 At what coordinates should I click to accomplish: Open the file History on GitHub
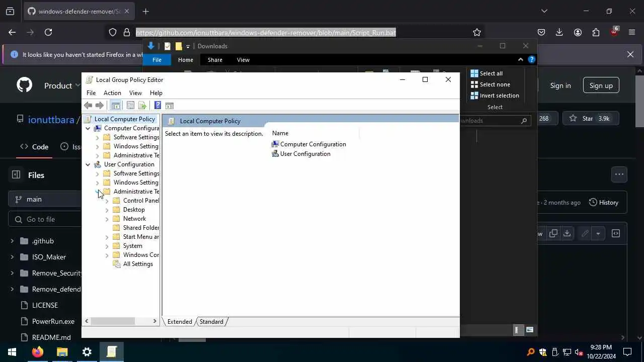(x=604, y=203)
